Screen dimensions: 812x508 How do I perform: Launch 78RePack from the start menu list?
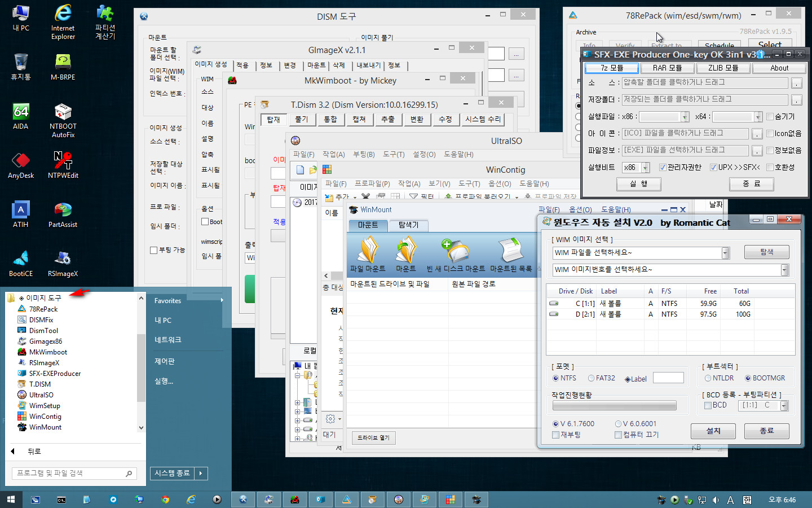coord(43,309)
